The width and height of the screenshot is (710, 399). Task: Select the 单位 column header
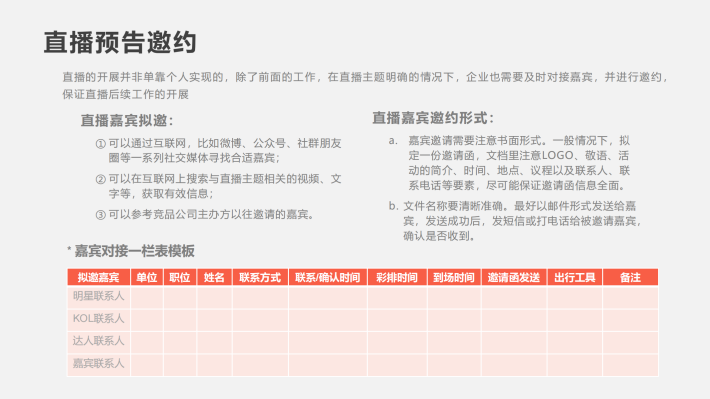(x=147, y=277)
